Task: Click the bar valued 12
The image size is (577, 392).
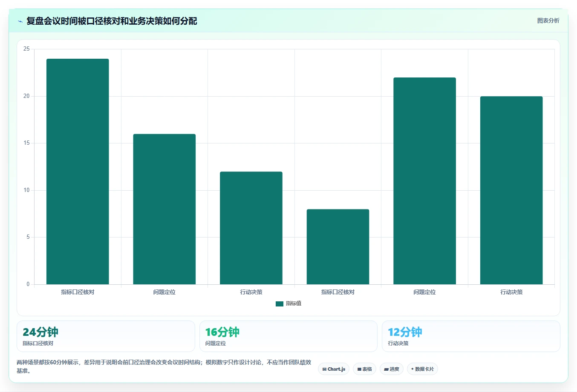Action: [251, 228]
